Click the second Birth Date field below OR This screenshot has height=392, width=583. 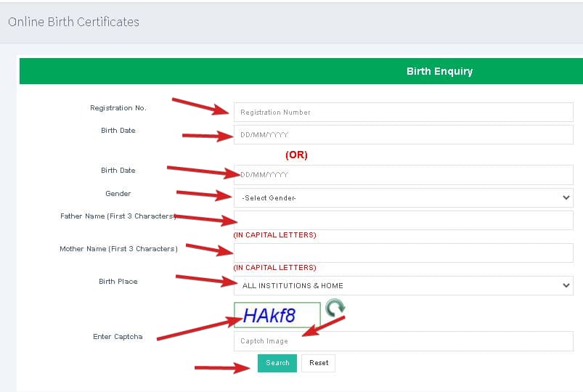(x=403, y=175)
